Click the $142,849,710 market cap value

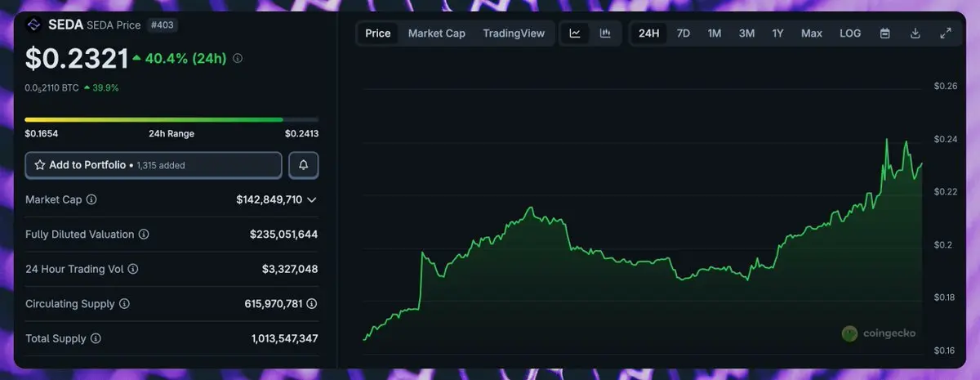[x=269, y=199]
